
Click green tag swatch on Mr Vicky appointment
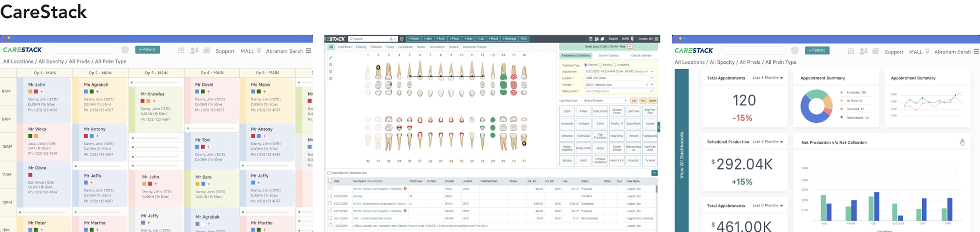30,136
